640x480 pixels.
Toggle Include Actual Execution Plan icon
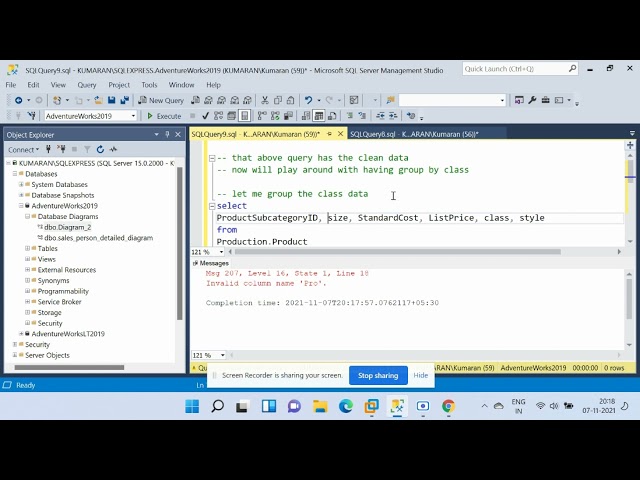(x=262, y=116)
